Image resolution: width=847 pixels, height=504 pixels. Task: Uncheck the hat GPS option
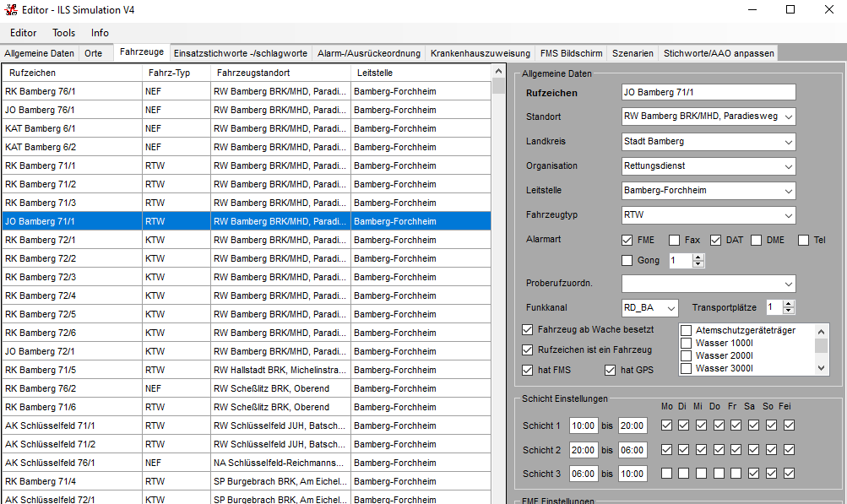click(x=611, y=370)
